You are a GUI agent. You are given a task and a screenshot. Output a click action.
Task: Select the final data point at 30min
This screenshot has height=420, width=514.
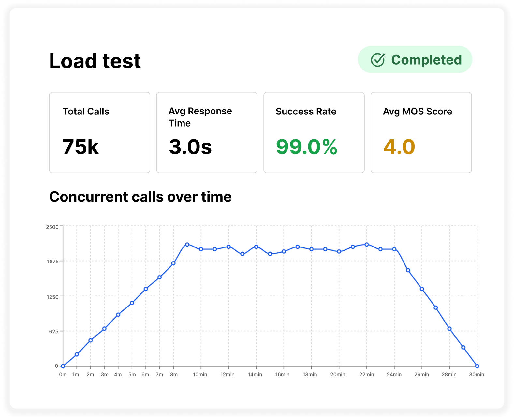(x=477, y=366)
